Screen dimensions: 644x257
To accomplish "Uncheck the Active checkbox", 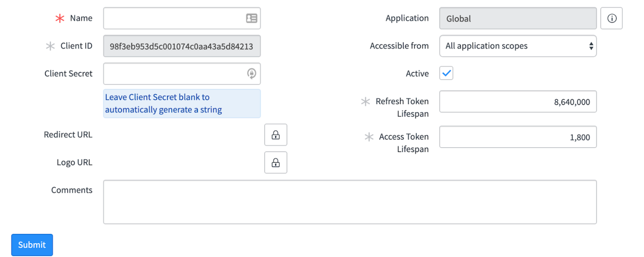I will click(x=446, y=73).
